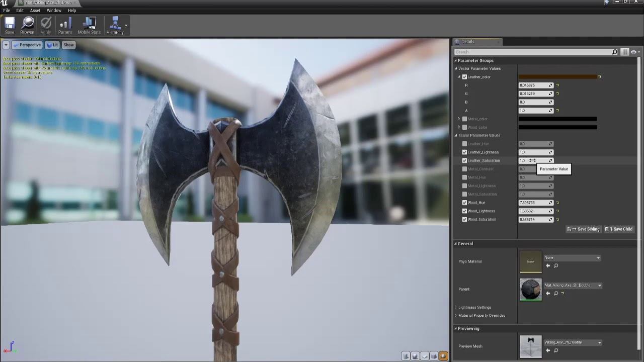
Task: Reset Parent material to default
Action: pos(563,293)
